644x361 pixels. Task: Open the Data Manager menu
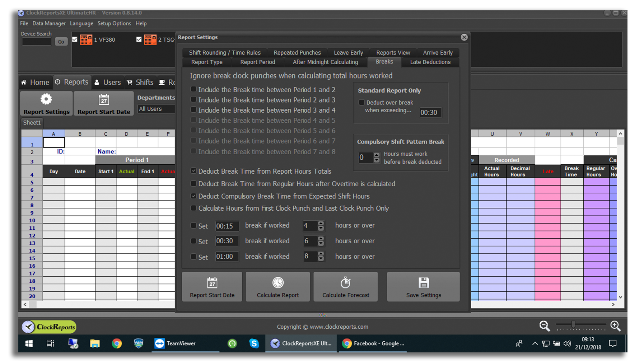49,23
